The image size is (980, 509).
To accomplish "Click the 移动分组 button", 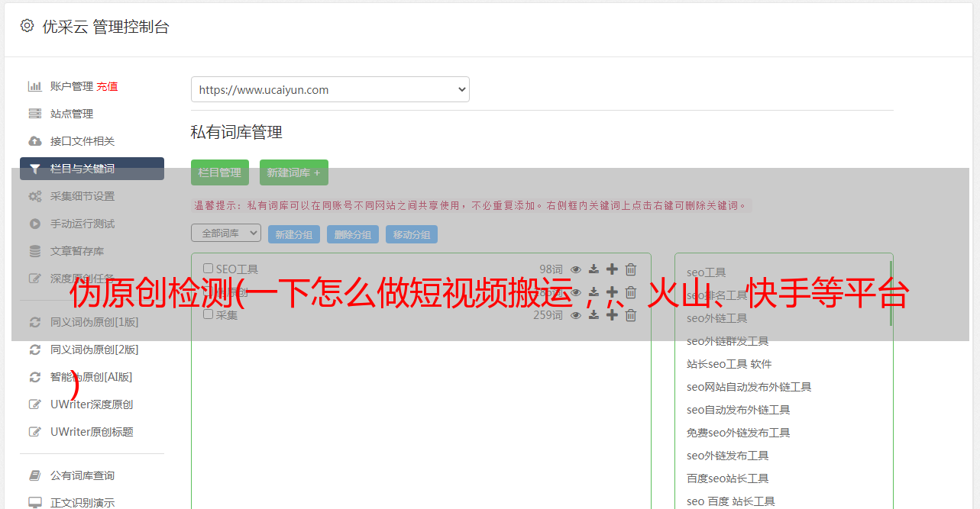I will (412, 234).
